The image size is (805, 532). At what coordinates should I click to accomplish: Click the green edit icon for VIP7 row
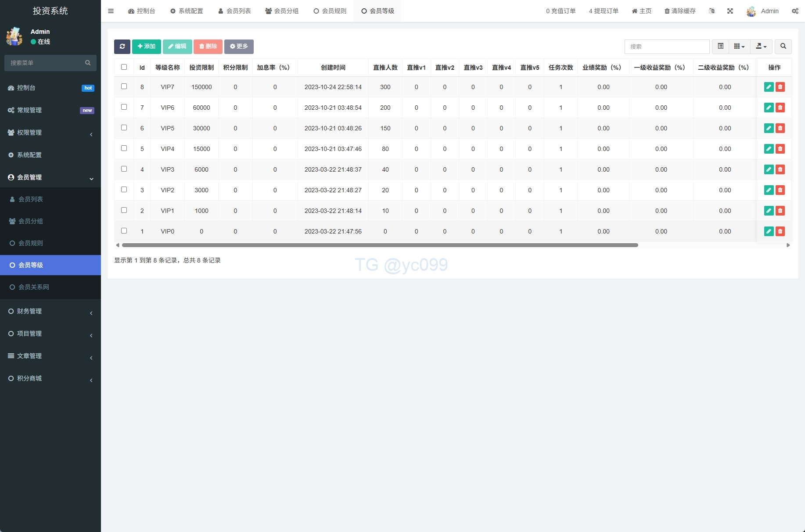[769, 87]
